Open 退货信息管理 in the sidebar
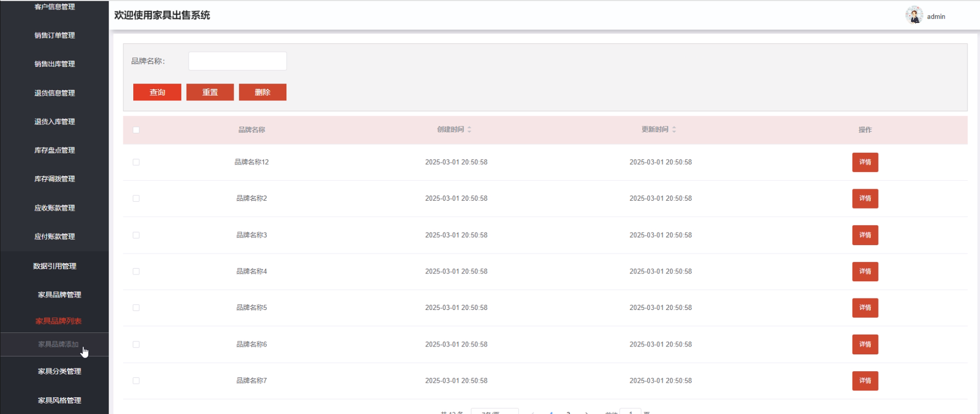This screenshot has height=414, width=980. coord(54,93)
